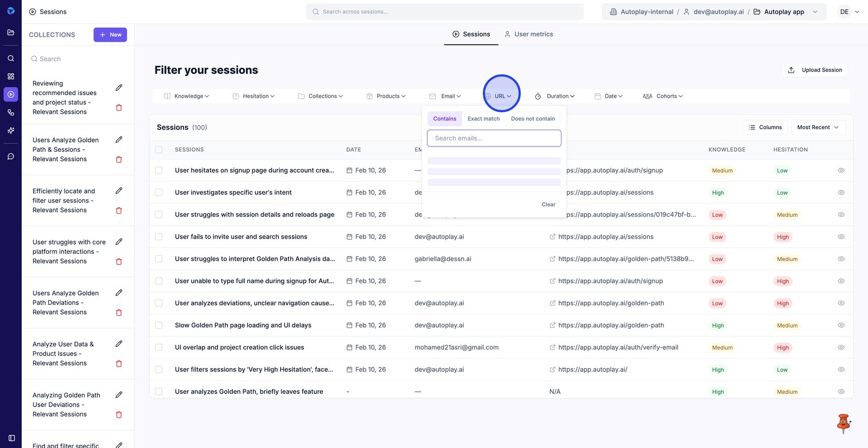This screenshot has height=448, width=868.
Task: Delete 'Efficiently locate and filter' collection
Action: point(119,210)
